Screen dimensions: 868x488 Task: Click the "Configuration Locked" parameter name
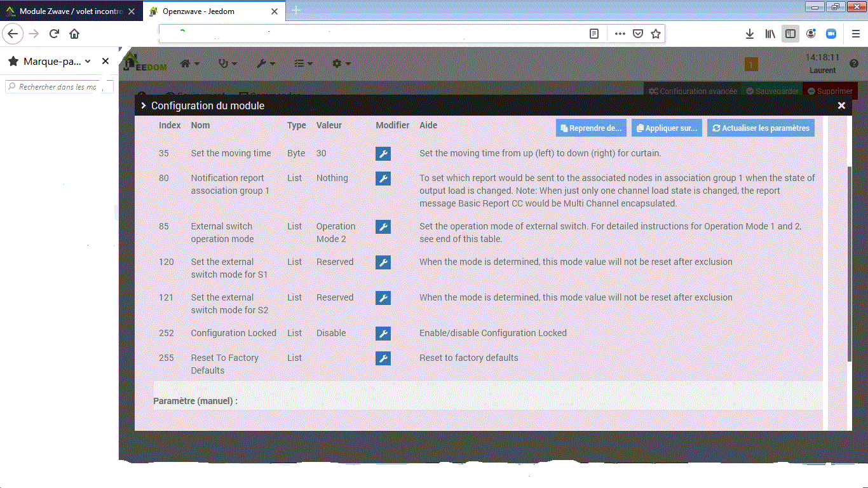(234, 333)
